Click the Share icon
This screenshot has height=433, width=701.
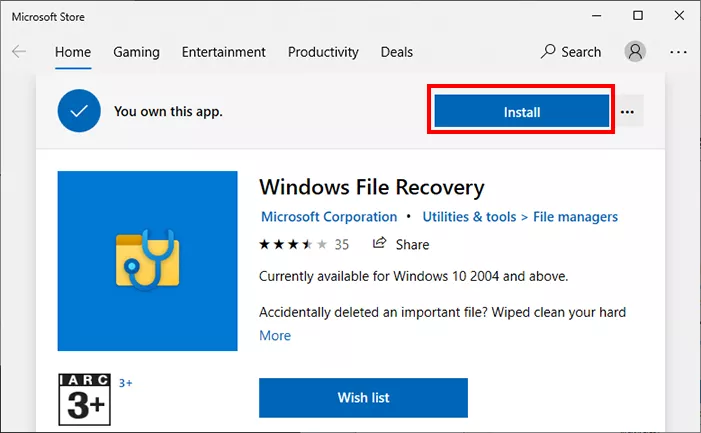point(379,243)
